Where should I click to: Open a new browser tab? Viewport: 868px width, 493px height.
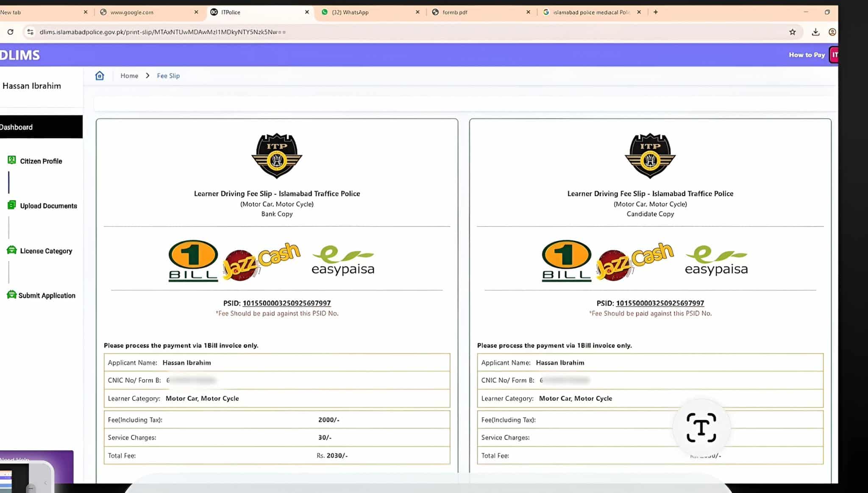[x=656, y=12]
